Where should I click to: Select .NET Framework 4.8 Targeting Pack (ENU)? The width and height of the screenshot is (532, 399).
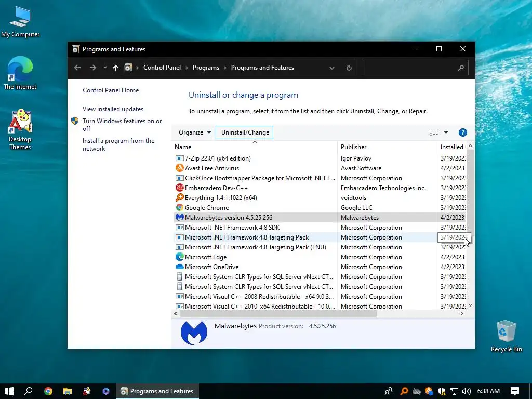(320, 247)
